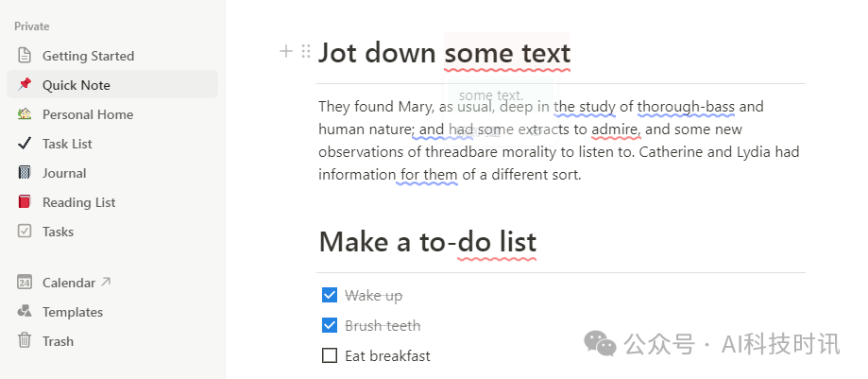This screenshot has height=379, width=868.
Task: Click the Tasks checkbox icon in sidebar
Action: [x=25, y=232]
